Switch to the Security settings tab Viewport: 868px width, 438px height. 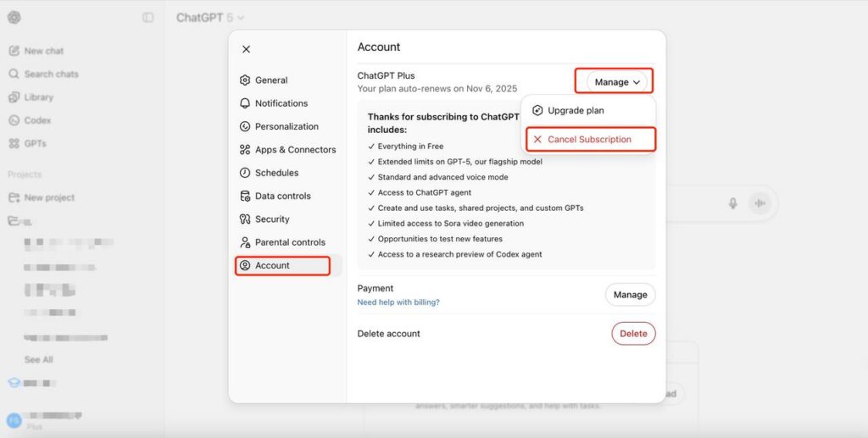271,219
